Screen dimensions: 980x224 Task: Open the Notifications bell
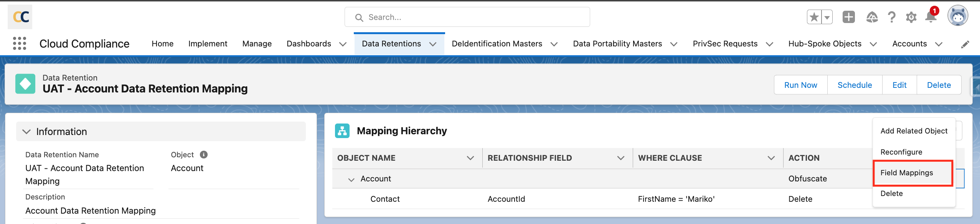(x=931, y=17)
